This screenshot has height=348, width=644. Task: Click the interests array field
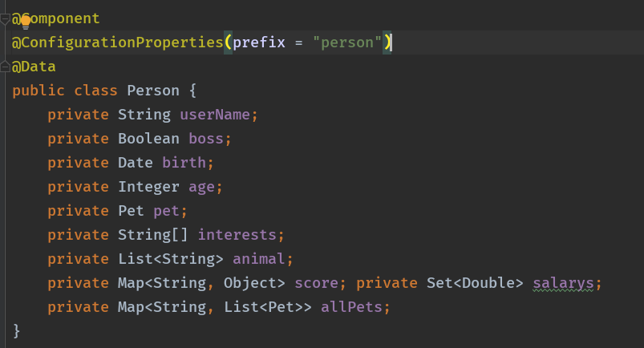(237, 234)
